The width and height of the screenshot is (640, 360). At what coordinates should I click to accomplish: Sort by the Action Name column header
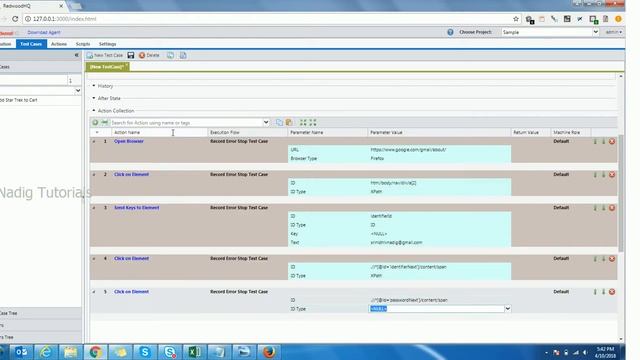(x=159, y=132)
